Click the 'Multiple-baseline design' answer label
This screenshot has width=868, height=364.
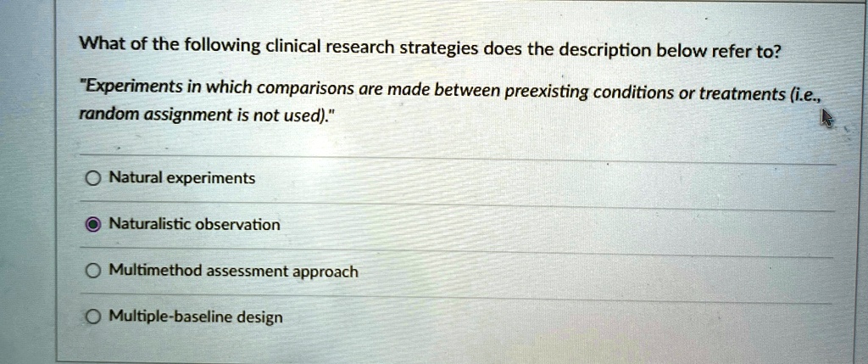196,317
